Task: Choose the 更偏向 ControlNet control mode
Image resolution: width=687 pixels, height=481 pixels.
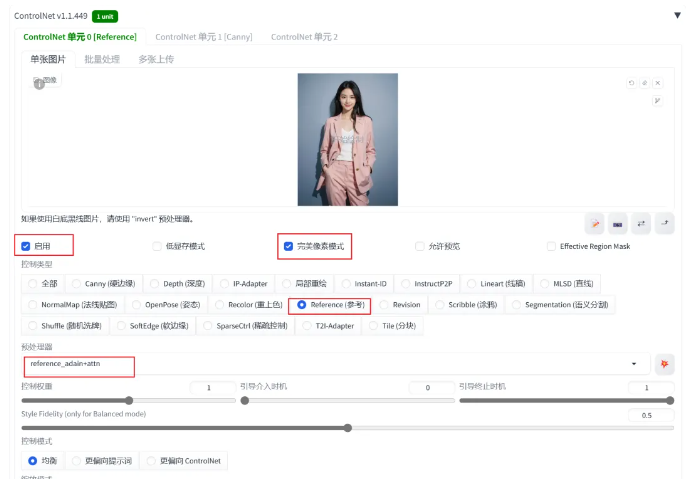Action: pos(184,461)
